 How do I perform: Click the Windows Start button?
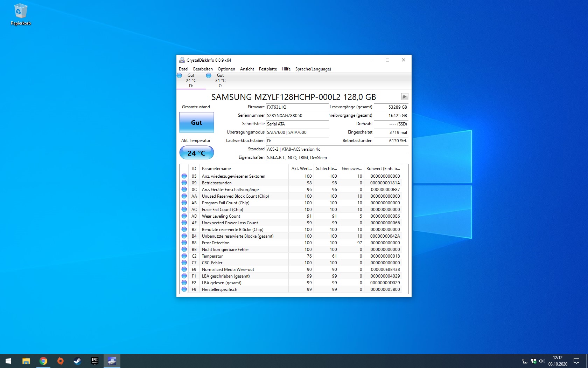(x=8, y=361)
